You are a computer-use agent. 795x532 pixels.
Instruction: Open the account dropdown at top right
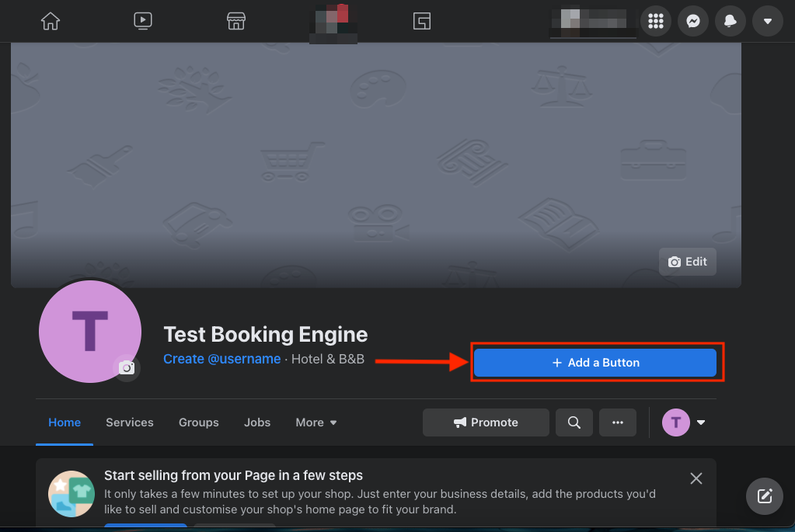[767, 21]
